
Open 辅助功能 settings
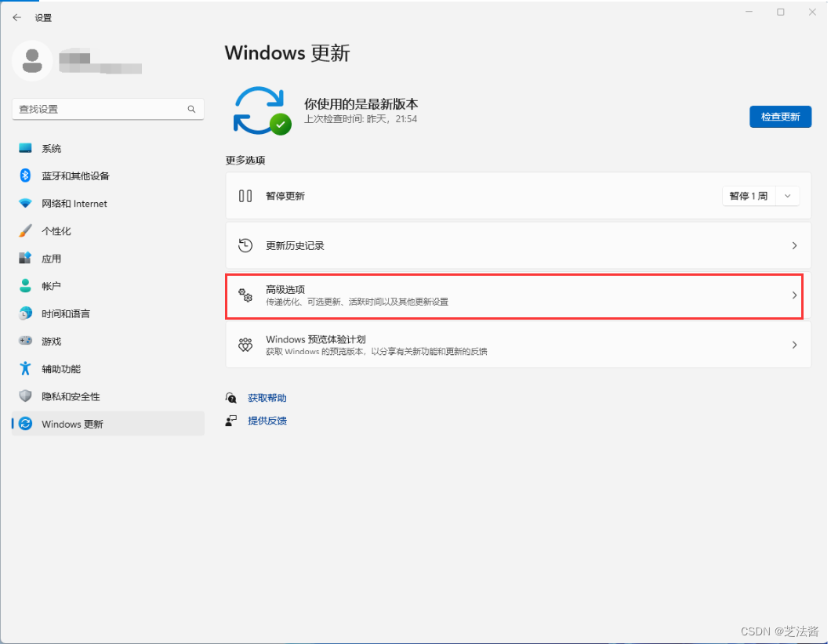click(108, 368)
